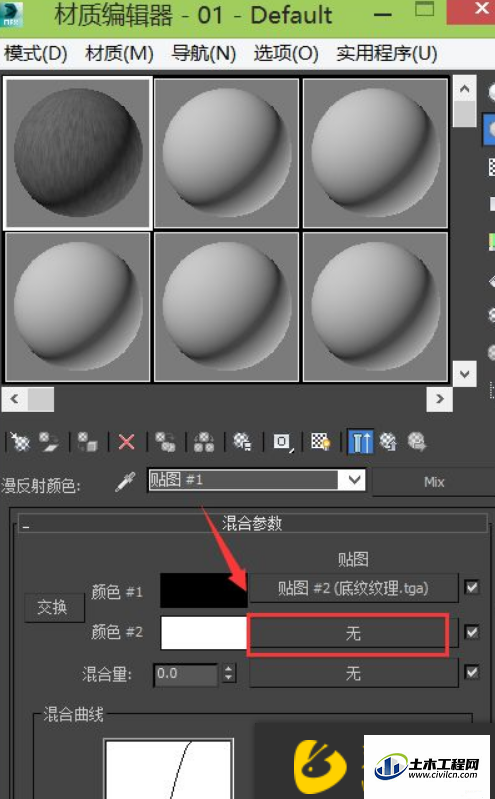Viewport: 495px width, 799px height.
Task: Click Go Forward to Sibling icon
Action: pos(416,441)
